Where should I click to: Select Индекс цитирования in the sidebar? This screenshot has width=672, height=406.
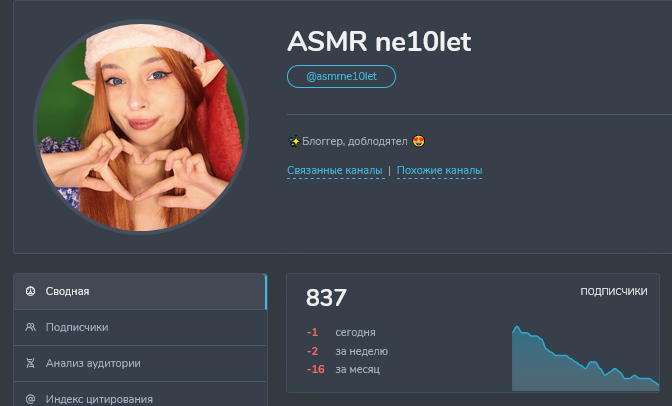[140, 397]
